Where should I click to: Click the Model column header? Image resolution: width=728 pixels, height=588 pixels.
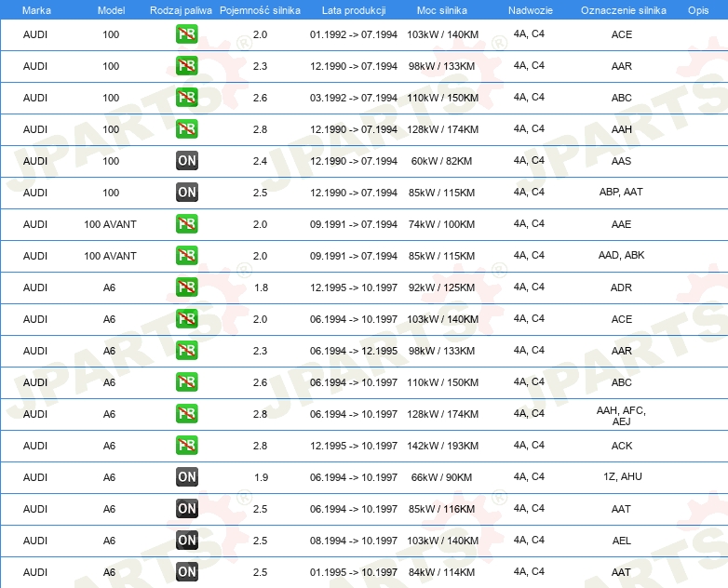(111, 10)
